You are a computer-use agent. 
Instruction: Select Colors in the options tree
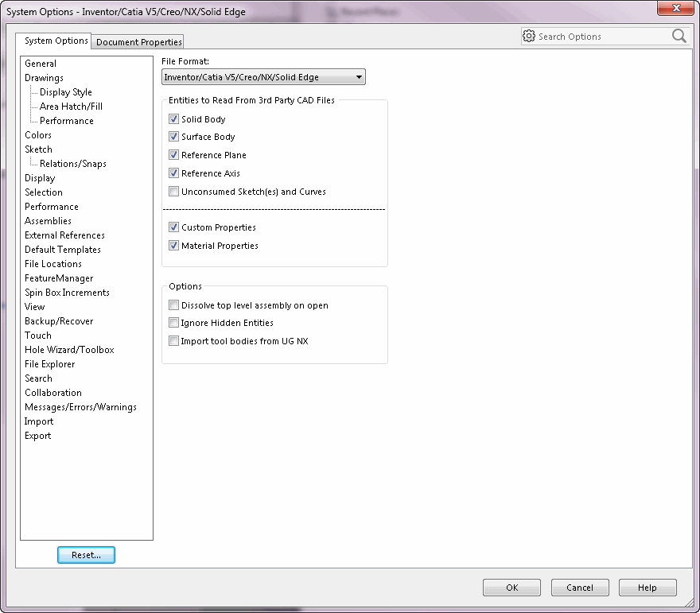(x=38, y=134)
